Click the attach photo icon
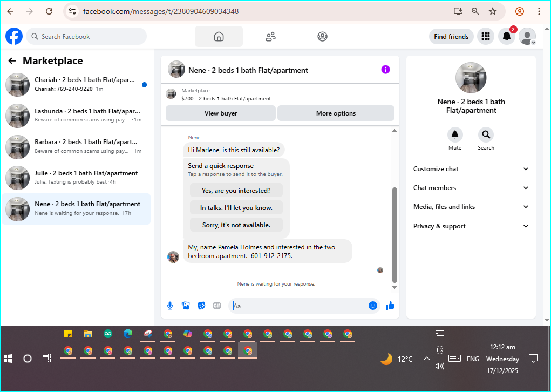 186,306
